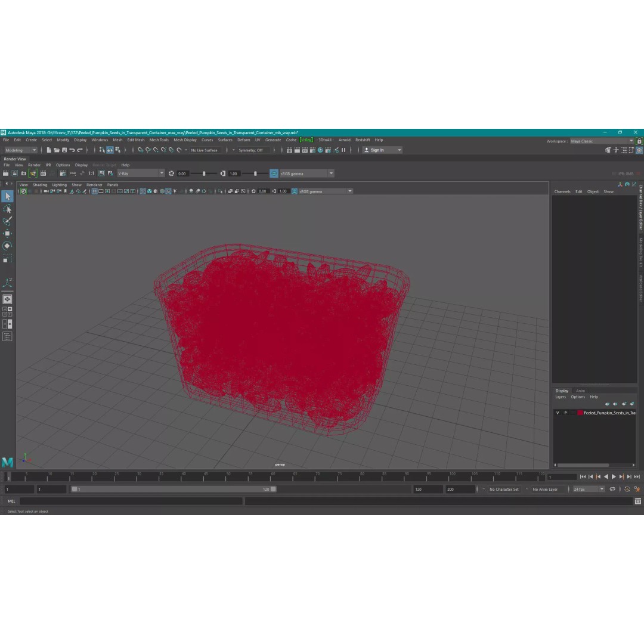Viewport: 644px width, 644px height.
Task: Choose the Scale tool in toolbox
Action: tap(7, 258)
